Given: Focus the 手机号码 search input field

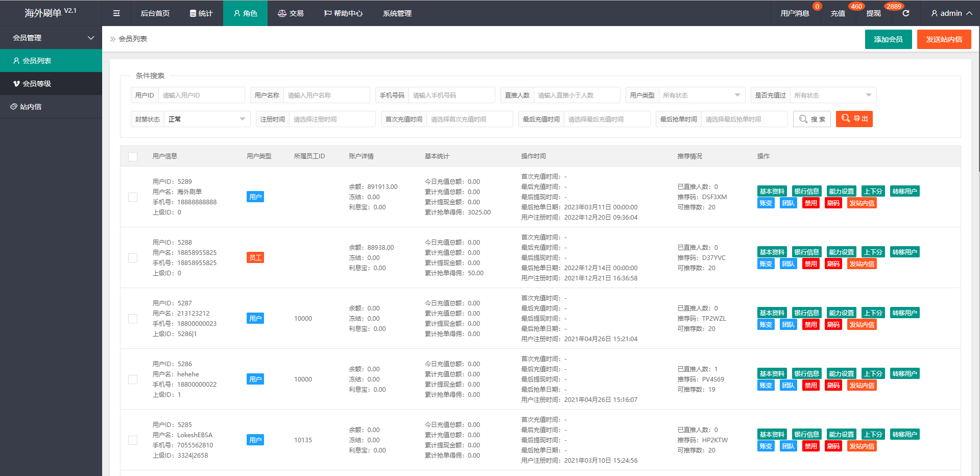Looking at the screenshot, I should coord(451,96).
